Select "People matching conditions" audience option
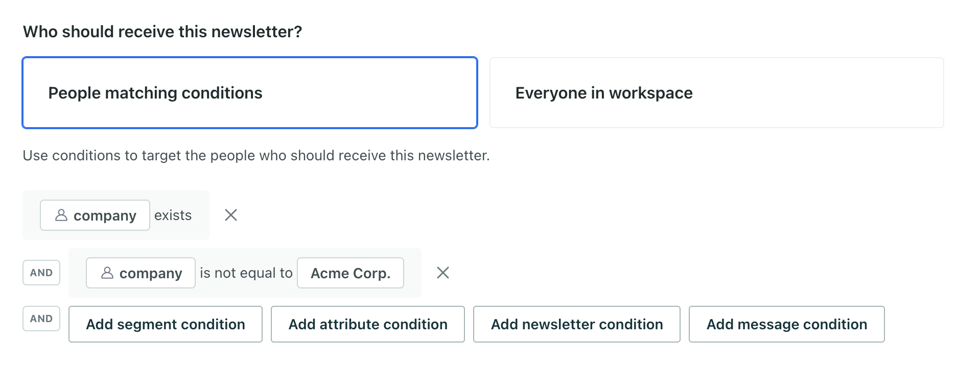 pyautogui.click(x=250, y=92)
